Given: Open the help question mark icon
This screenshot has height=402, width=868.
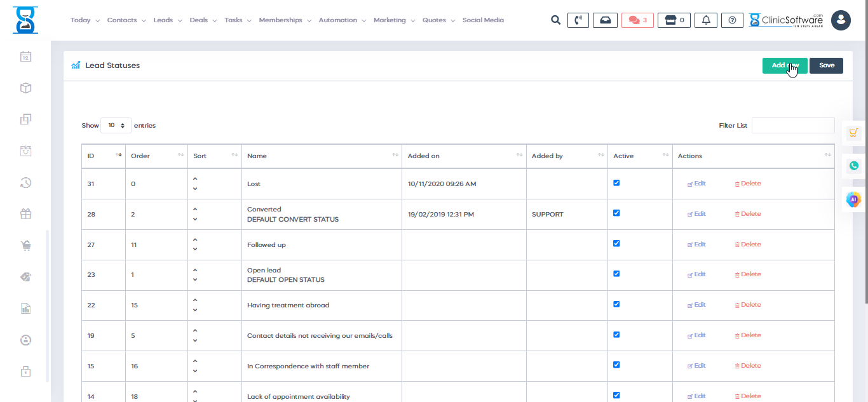Looking at the screenshot, I should 732,20.
